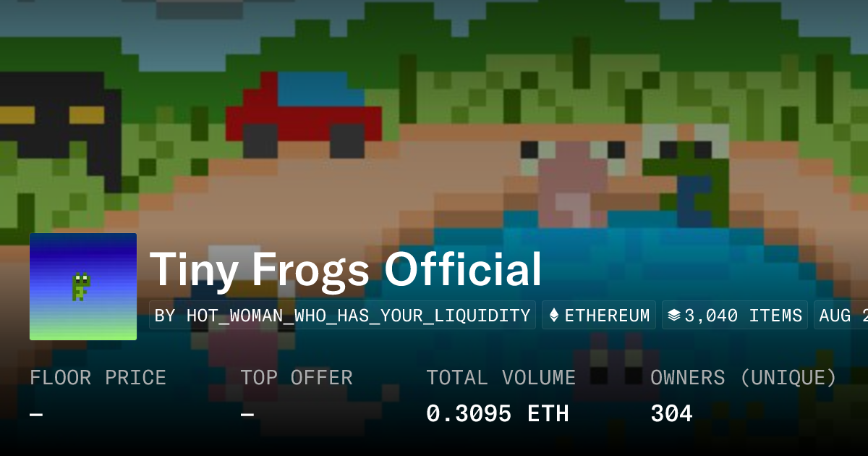
Task: Select the TOTAL VOLUME label
Action: (501, 378)
